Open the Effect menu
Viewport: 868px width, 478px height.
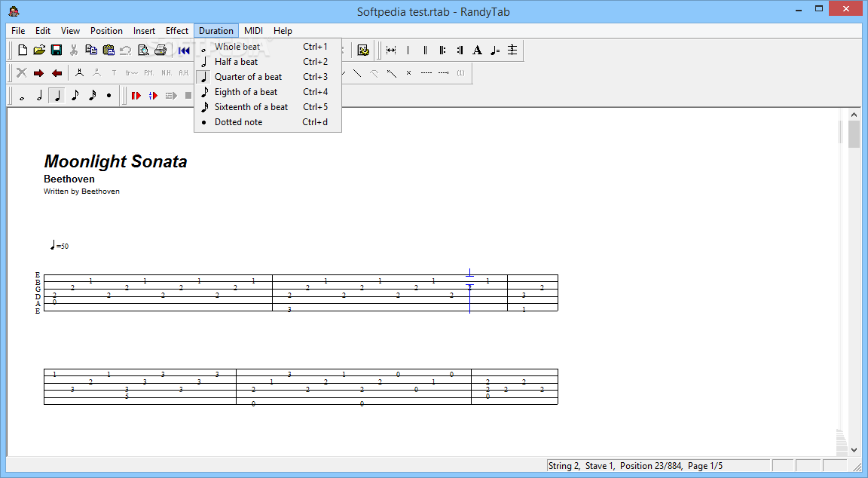tap(177, 31)
